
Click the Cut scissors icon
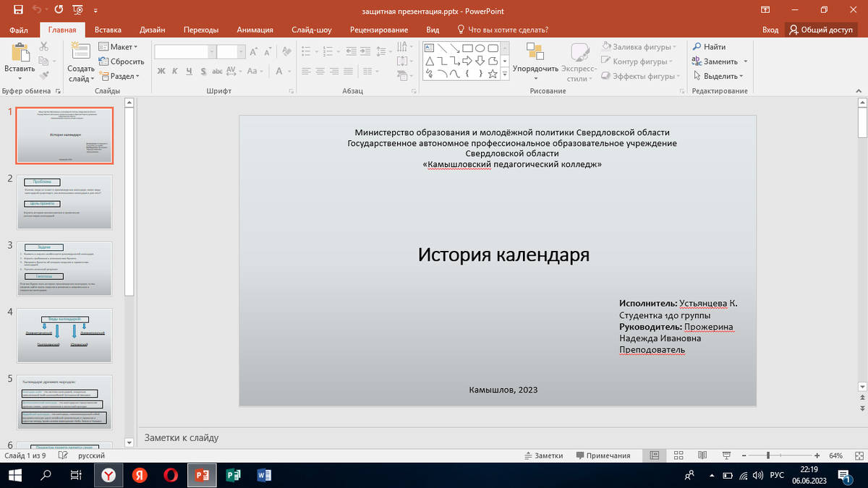point(43,46)
